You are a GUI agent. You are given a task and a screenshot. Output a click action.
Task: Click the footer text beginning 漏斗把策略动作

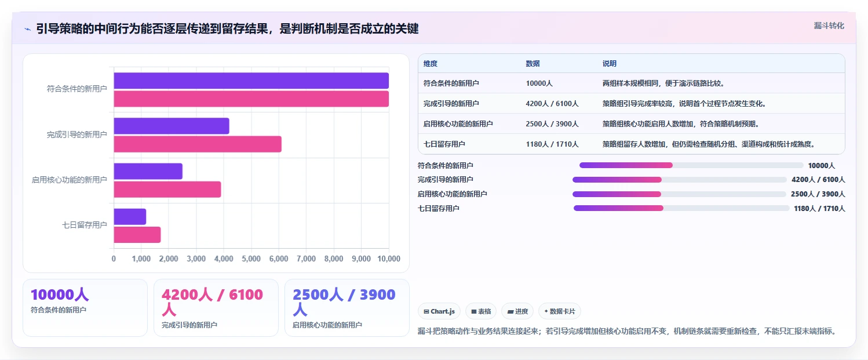coord(628,331)
